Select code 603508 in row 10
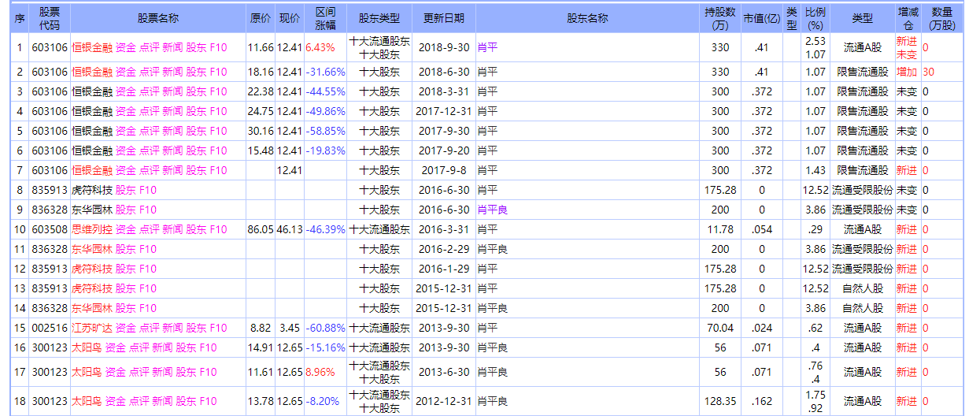 tap(50, 229)
